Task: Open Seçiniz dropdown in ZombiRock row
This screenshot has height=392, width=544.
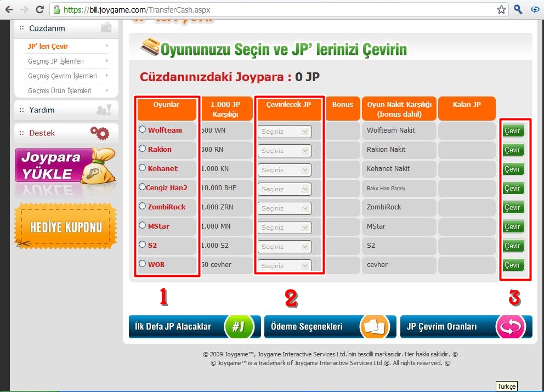Action: (285, 208)
